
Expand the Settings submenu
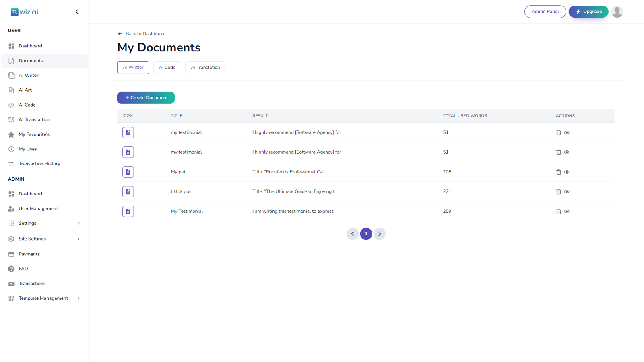click(x=27, y=223)
